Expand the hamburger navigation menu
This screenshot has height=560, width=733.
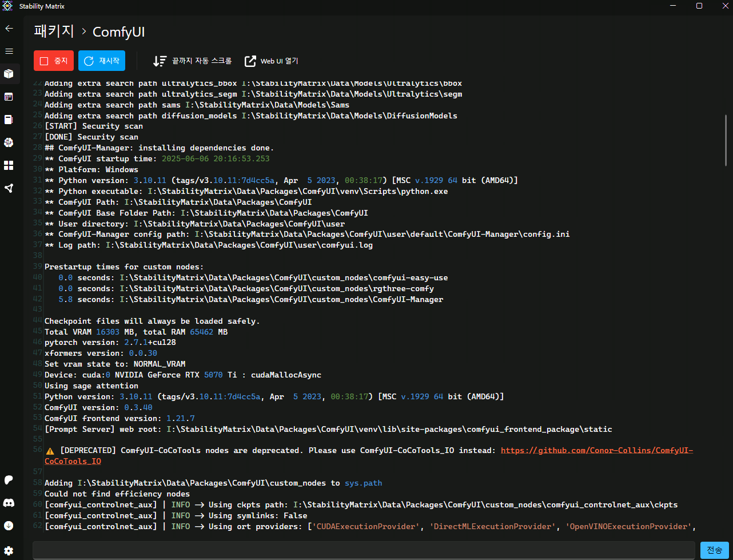(x=9, y=51)
